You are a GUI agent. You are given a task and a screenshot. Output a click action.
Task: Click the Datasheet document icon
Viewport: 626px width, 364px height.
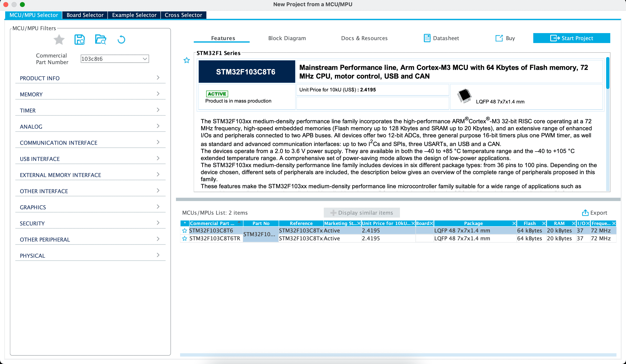427,38
